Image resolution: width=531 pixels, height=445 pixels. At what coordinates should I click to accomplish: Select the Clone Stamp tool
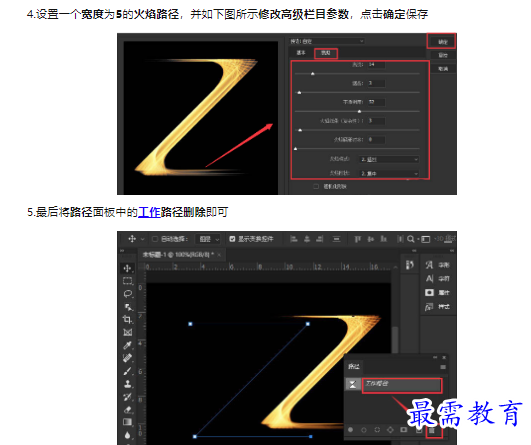[128, 384]
